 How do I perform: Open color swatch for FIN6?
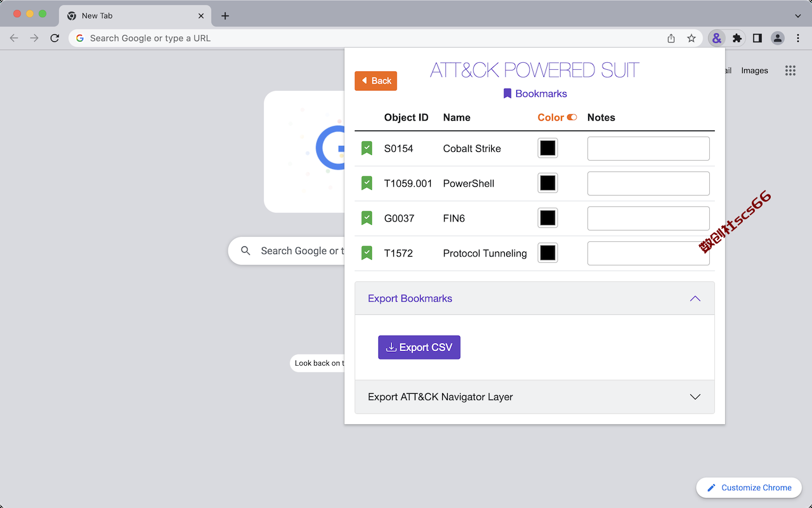[x=547, y=218]
